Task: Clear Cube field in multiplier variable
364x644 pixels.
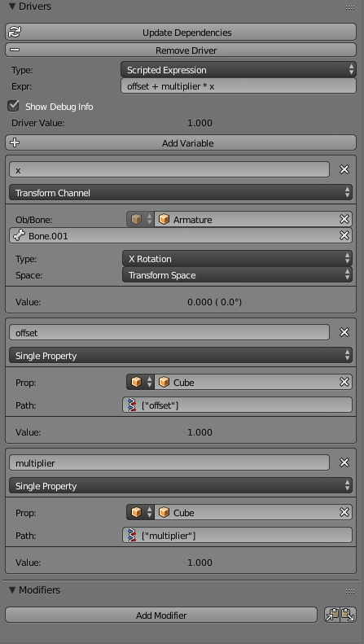Action: (344, 513)
